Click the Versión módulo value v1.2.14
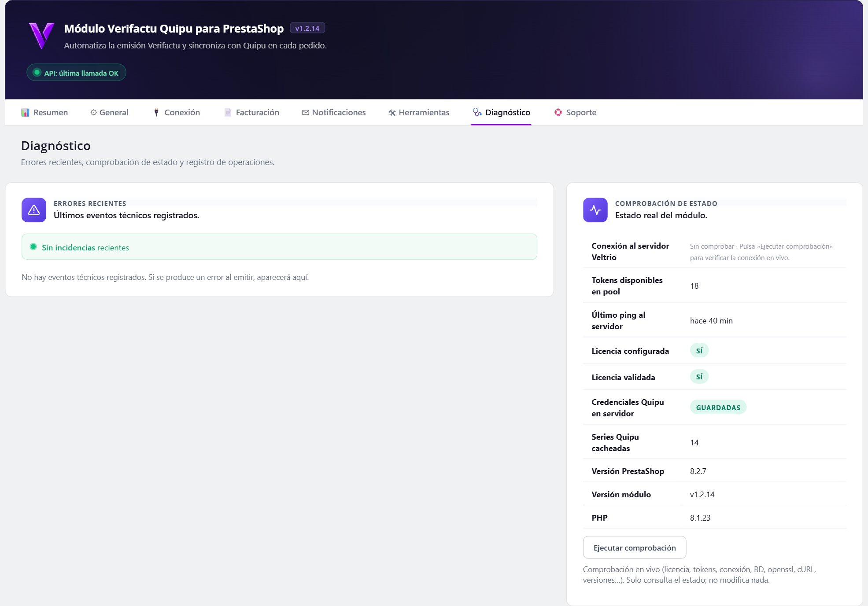 pyautogui.click(x=702, y=495)
